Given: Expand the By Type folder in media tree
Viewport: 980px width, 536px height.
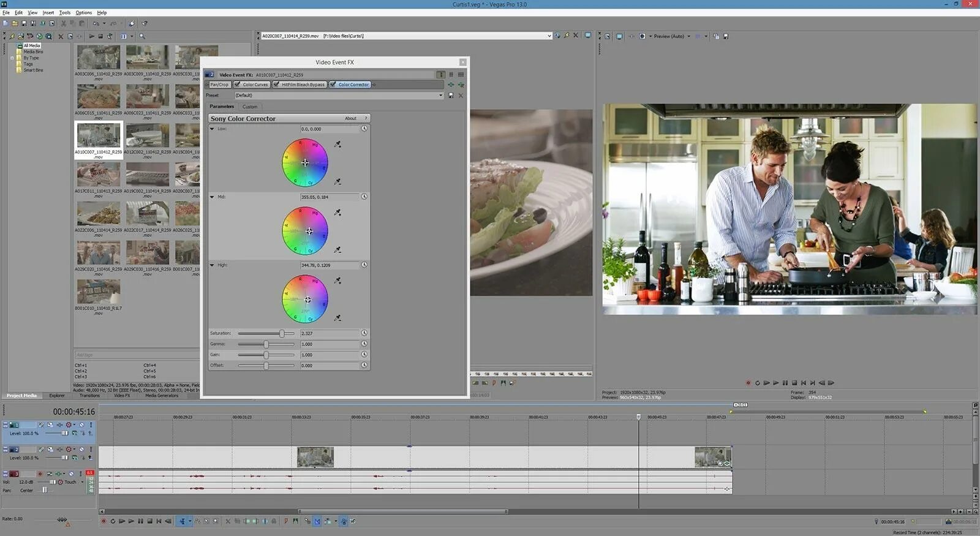Looking at the screenshot, I should pyautogui.click(x=12, y=58).
